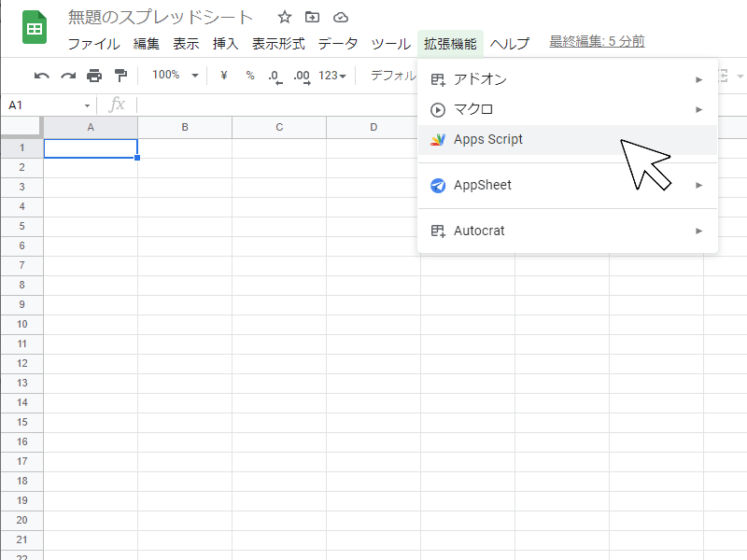Viewport: 747px width, 560px height.
Task: Open the Google Sheets home icon
Action: tap(35, 27)
